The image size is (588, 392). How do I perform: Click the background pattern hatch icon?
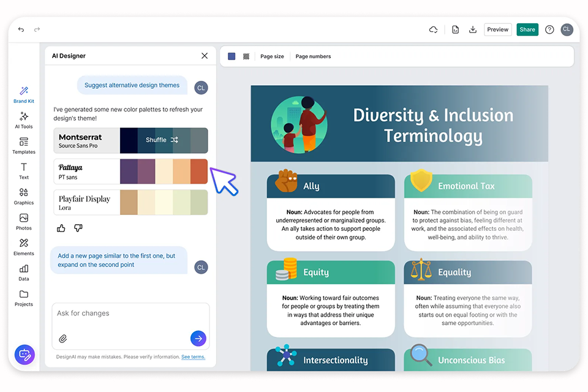tap(246, 56)
